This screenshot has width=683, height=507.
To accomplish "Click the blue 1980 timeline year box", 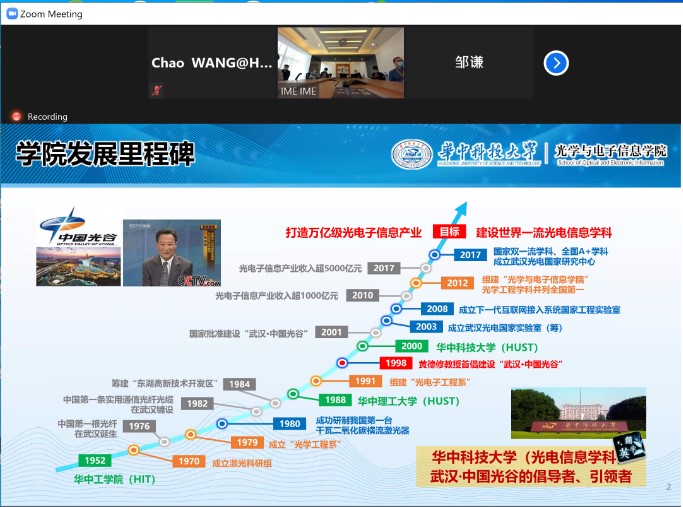I will 290,424.
